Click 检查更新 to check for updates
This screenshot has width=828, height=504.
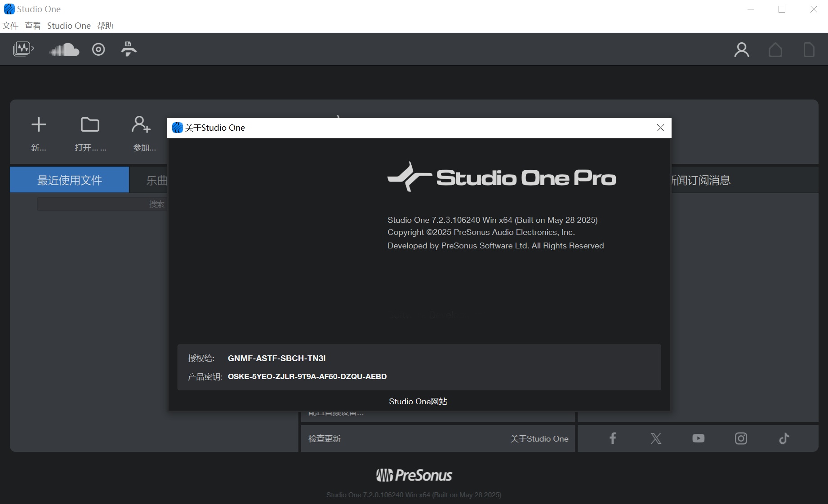coord(325,439)
